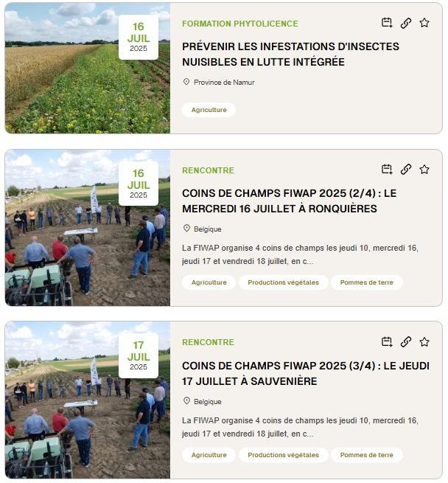448x483 pixels.
Task: Star the Ronquières 16 juillet event
Action: [424, 170]
